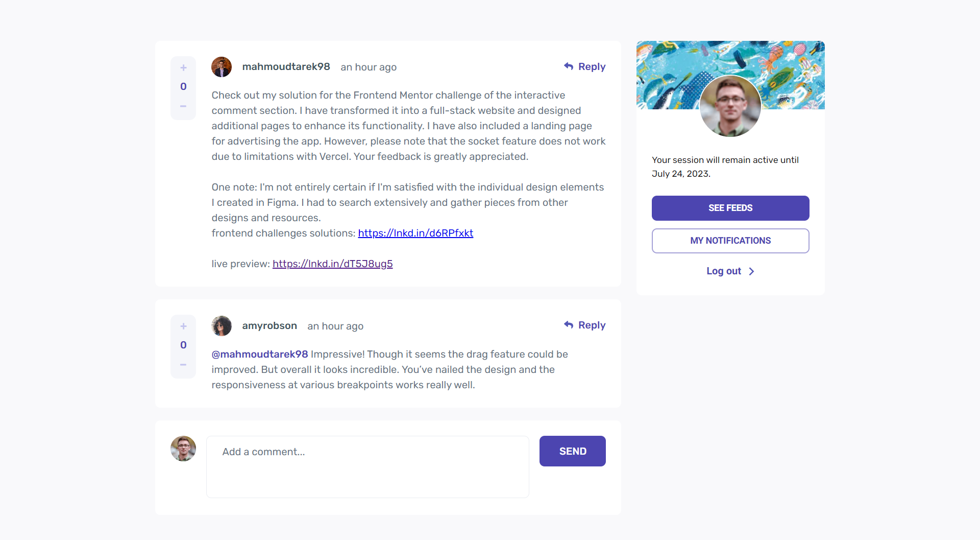
Task: Open the live preview link
Action: coord(332,264)
